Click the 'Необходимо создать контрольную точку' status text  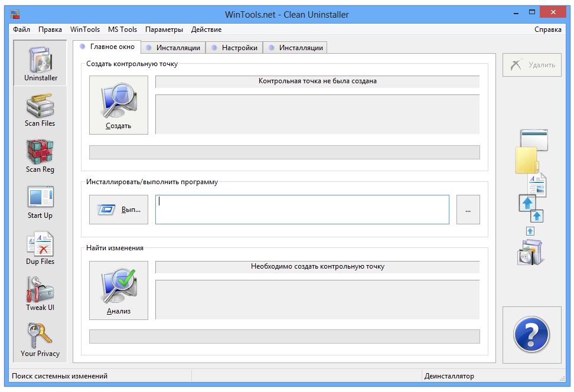click(x=317, y=266)
